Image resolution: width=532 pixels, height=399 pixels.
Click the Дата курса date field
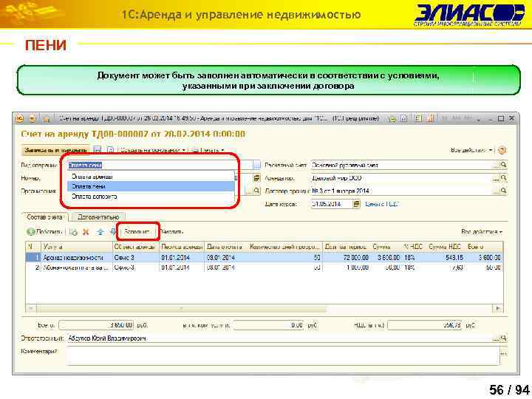[332, 204]
